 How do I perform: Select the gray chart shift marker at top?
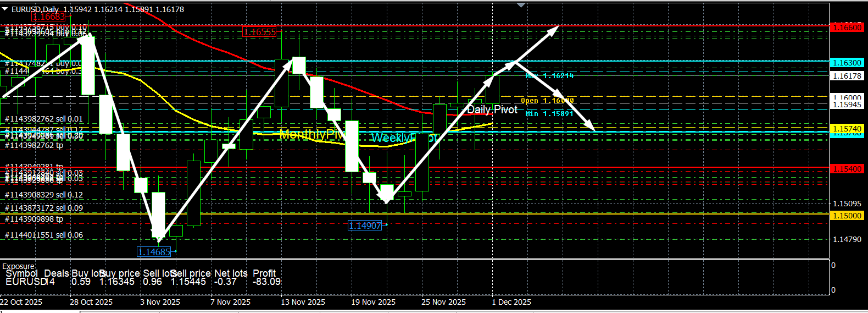[x=521, y=5]
